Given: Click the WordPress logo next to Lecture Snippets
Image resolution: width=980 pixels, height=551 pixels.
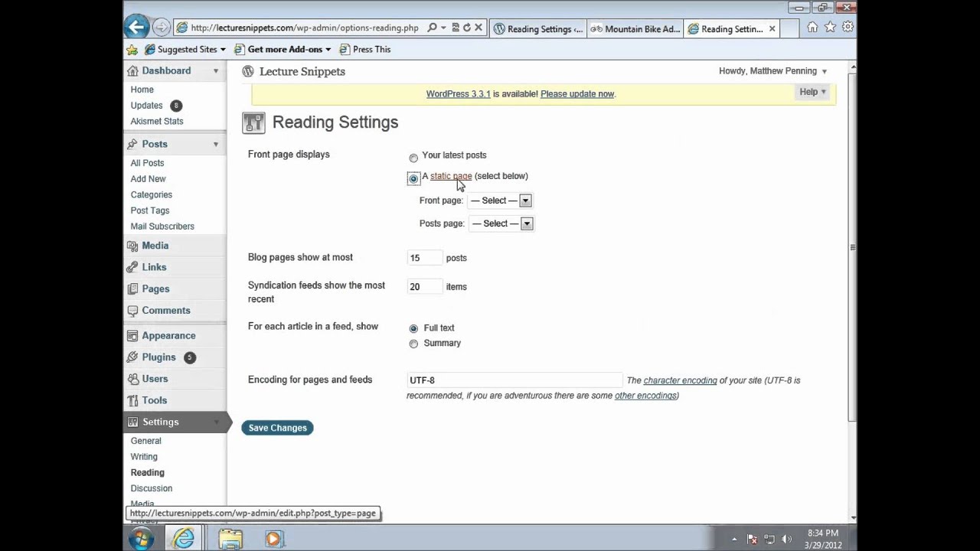Looking at the screenshot, I should (247, 71).
